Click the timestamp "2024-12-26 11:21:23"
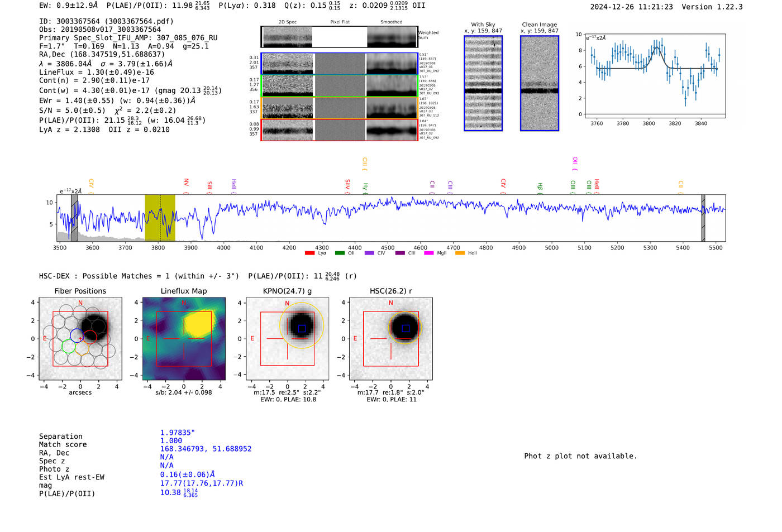 tap(632, 7)
